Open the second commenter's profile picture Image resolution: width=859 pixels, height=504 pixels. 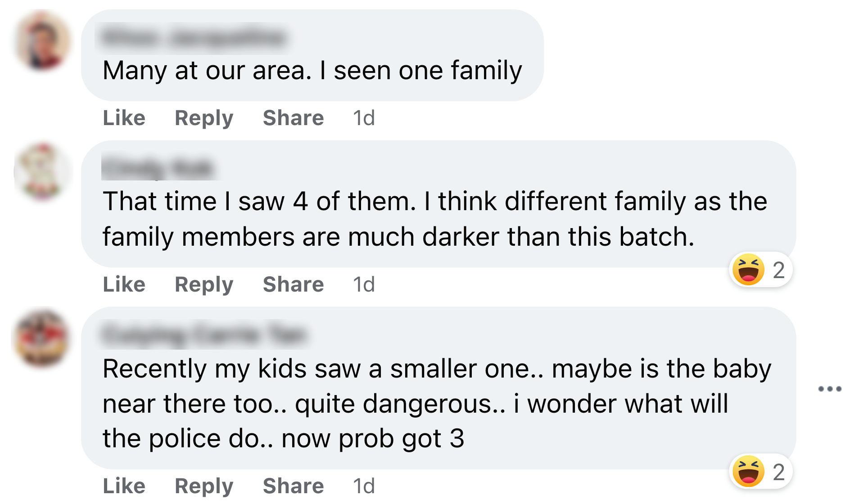tap(43, 171)
